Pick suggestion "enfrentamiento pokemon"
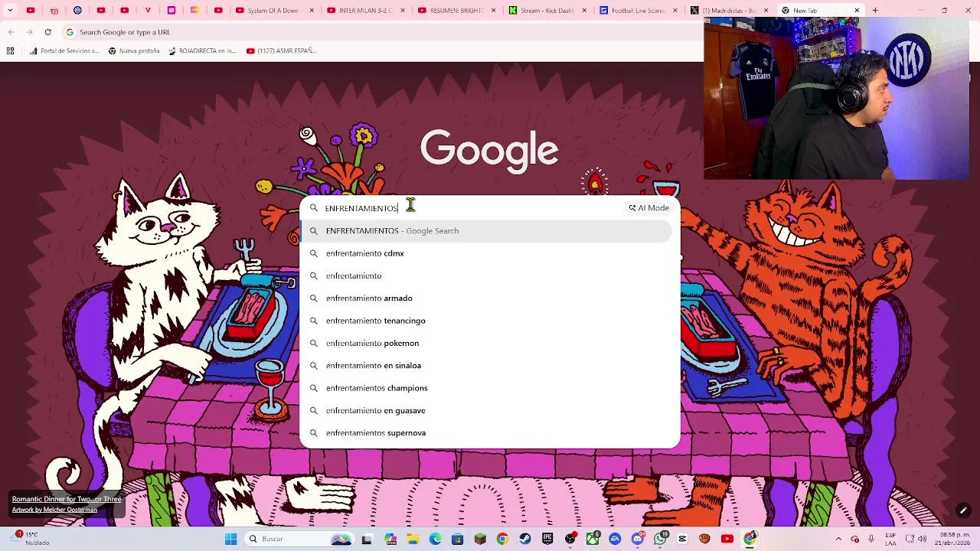The image size is (980, 551). (x=485, y=343)
